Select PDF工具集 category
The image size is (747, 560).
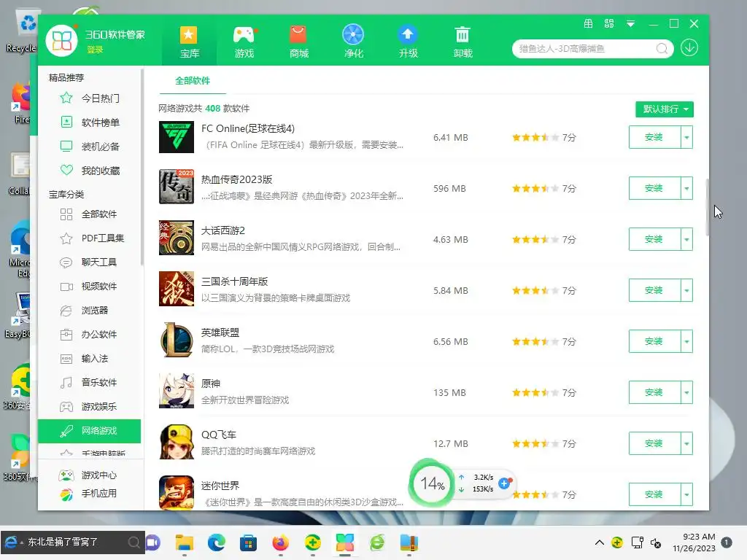click(x=90, y=238)
